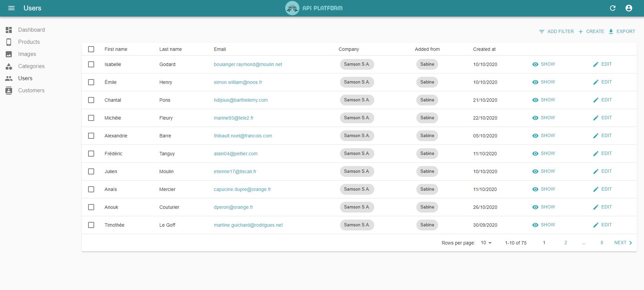Screen dimensions: 644x290
Task: Click the Create button
Action: click(x=591, y=32)
